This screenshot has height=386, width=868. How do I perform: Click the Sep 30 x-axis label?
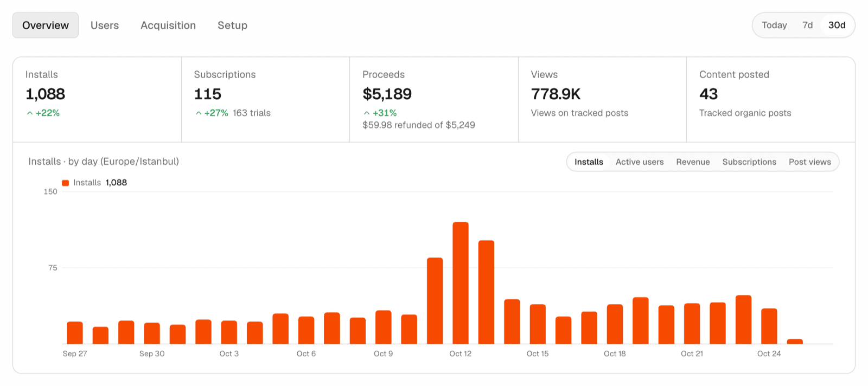(152, 353)
